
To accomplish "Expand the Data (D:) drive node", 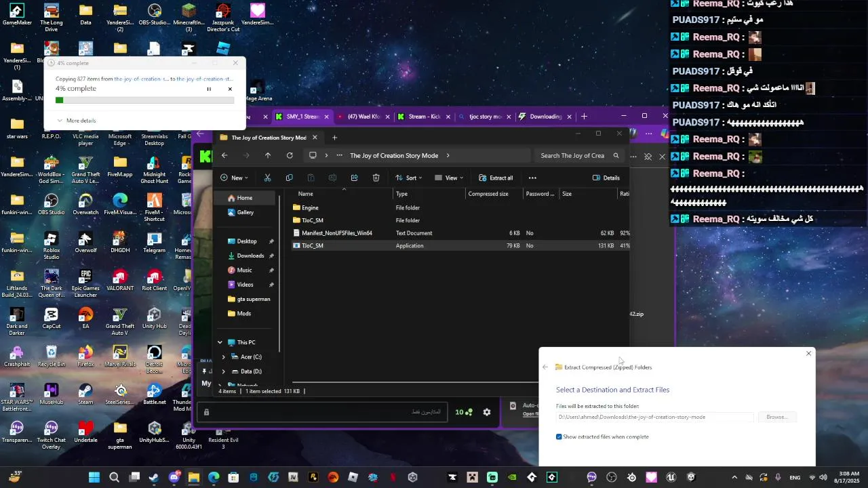I will click(x=224, y=371).
